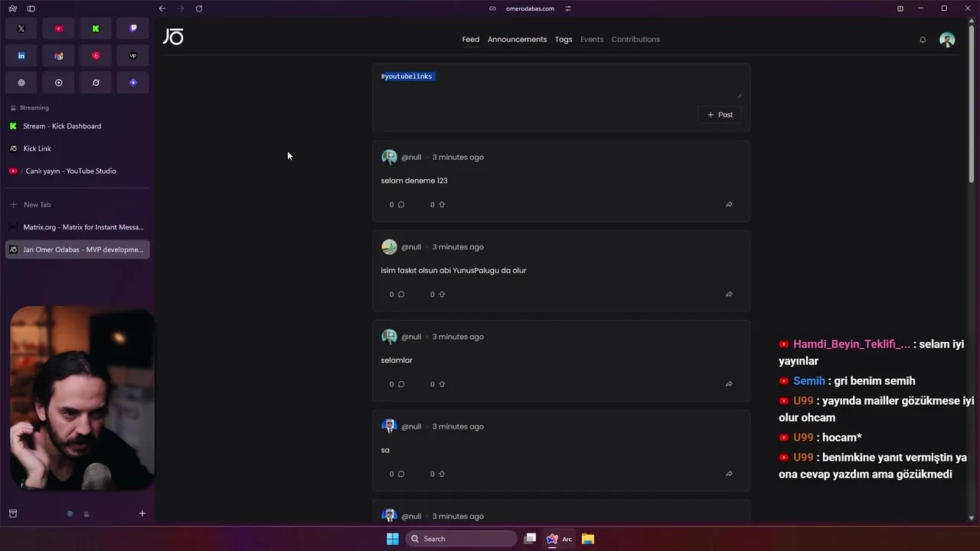Open the Tags tab

point(563,39)
